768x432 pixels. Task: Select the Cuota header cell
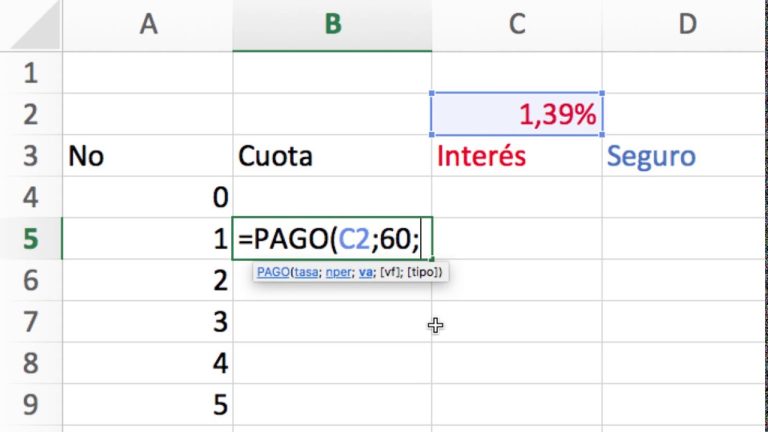332,156
